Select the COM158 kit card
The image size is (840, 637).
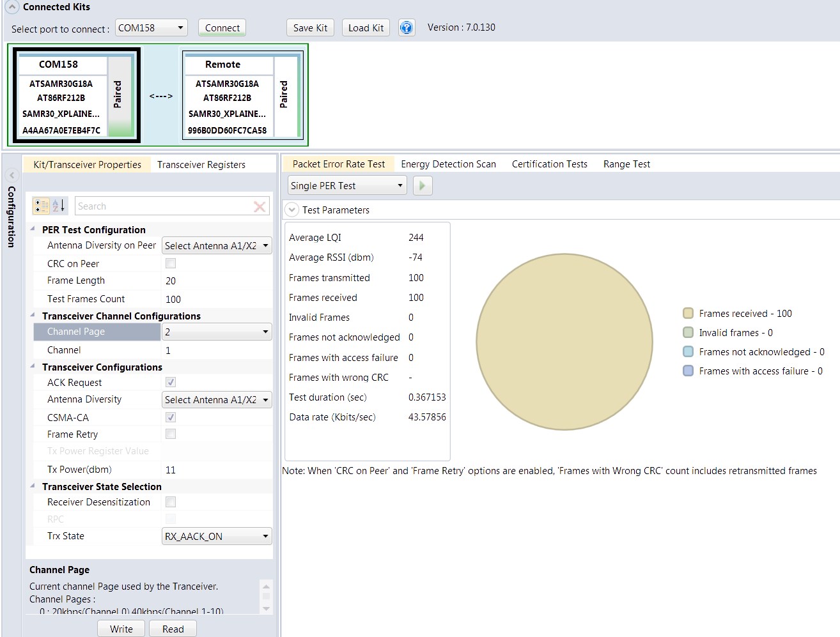pos(76,95)
